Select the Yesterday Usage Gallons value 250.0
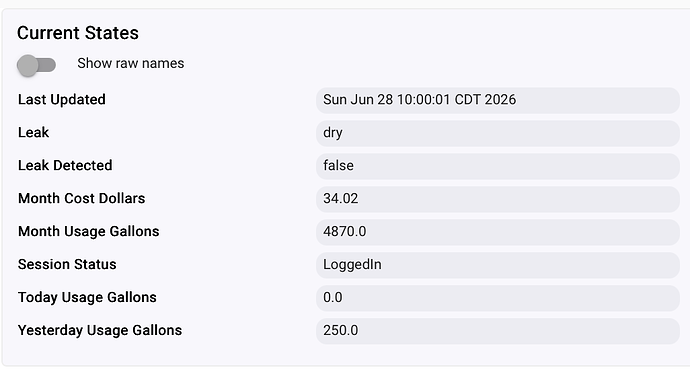 click(498, 331)
